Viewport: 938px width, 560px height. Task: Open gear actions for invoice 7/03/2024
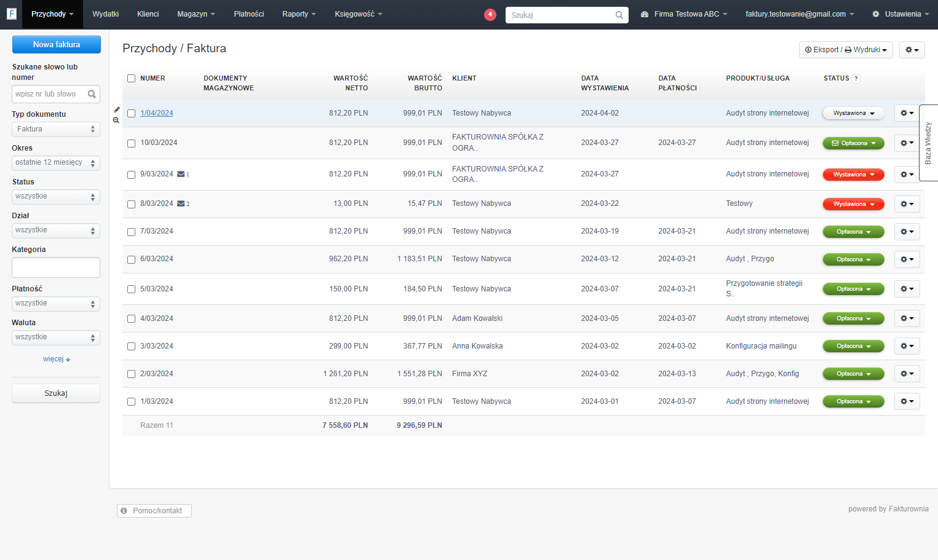907,232
